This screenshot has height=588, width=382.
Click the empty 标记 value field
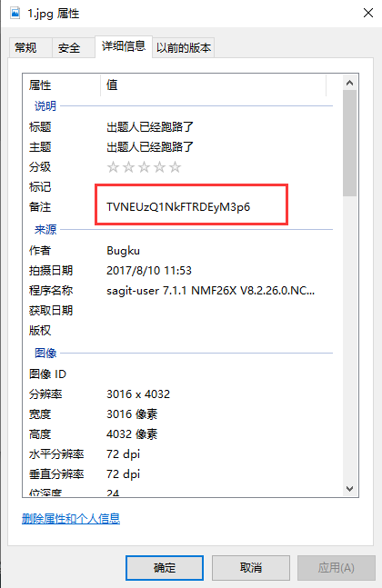[216, 186]
